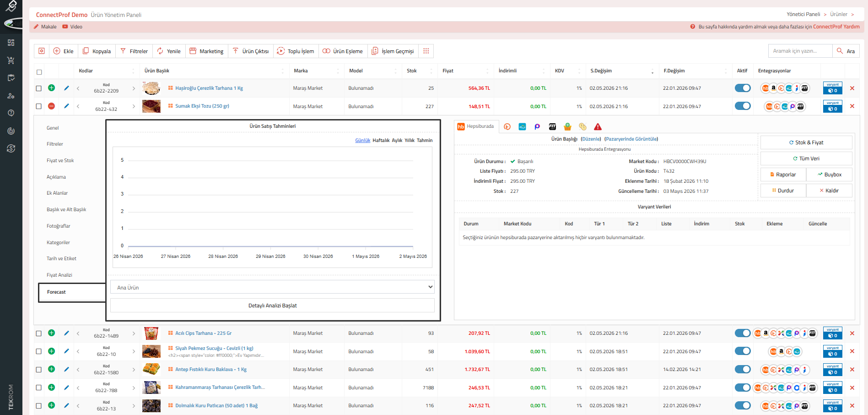This screenshot has height=415, width=868.
Task: Open the coins integration tab icon
Action: (582, 127)
